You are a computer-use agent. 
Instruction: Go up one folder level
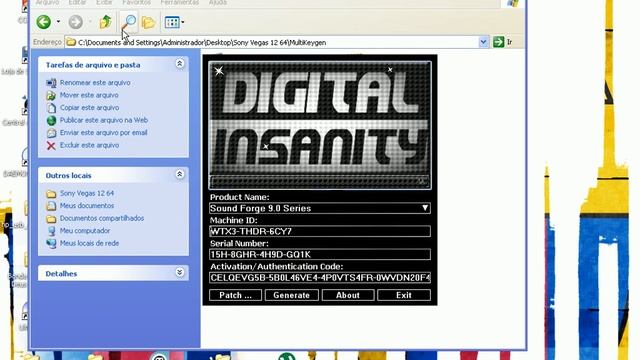click(105, 22)
